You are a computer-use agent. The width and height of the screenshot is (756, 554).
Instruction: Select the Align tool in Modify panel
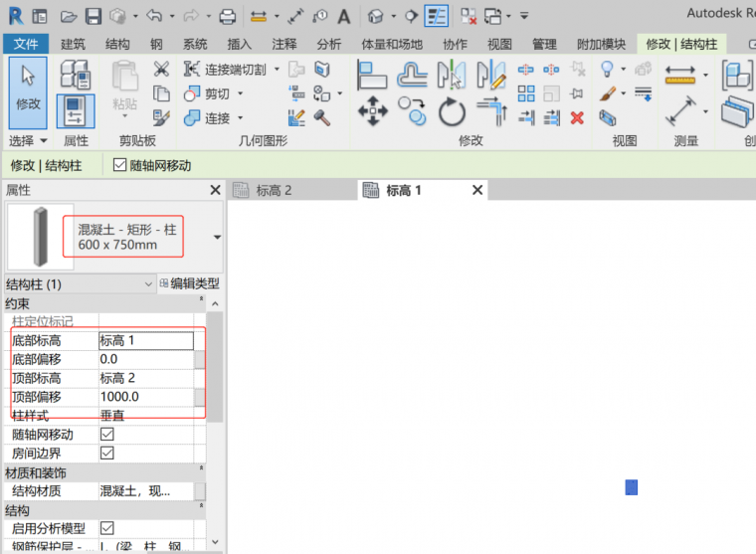[x=372, y=74]
